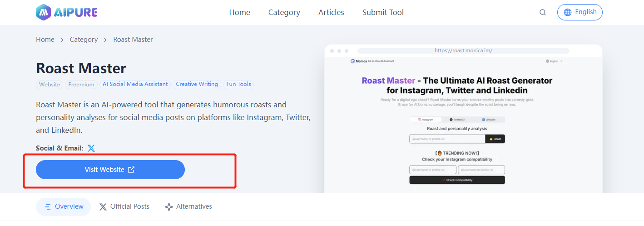
Task: Click Home in the breadcrumb
Action: (45, 40)
